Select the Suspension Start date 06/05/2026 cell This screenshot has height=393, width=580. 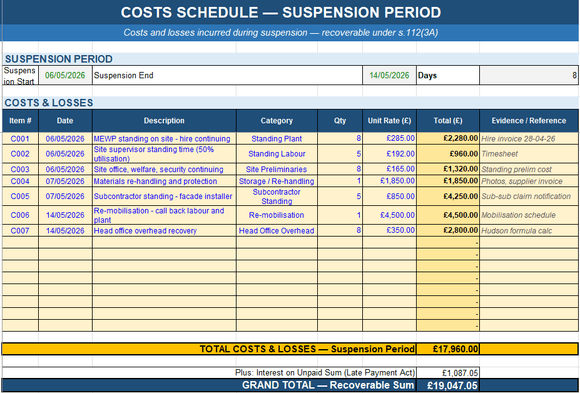(65, 75)
